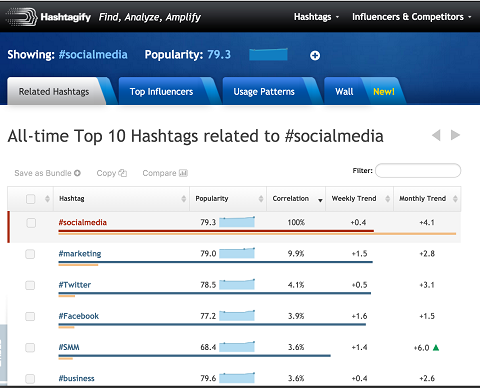Viewport: 480px width, 388px height.
Task: Click popularity sparkline in #Facebook row
Action: pos(237,316)
